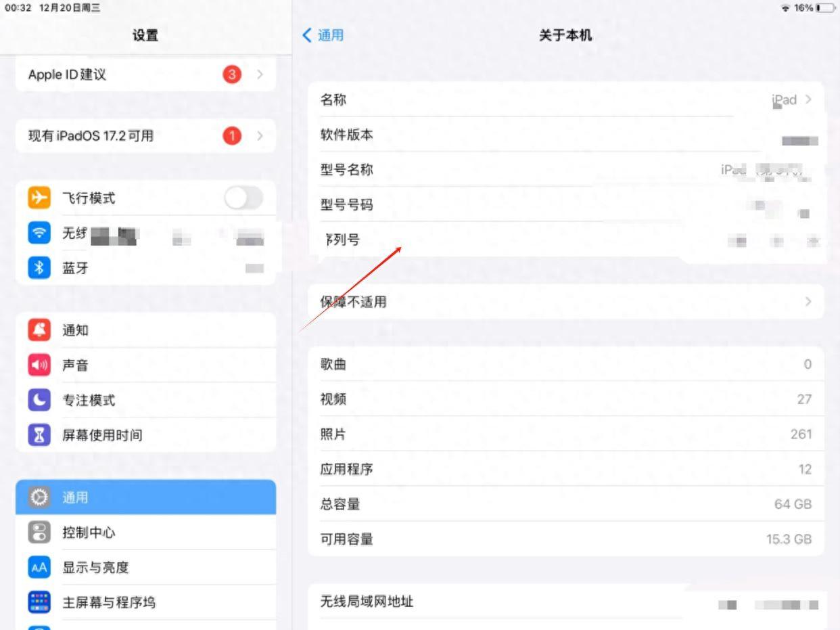Expand the 名称 row showing iPad

point(565,99)
